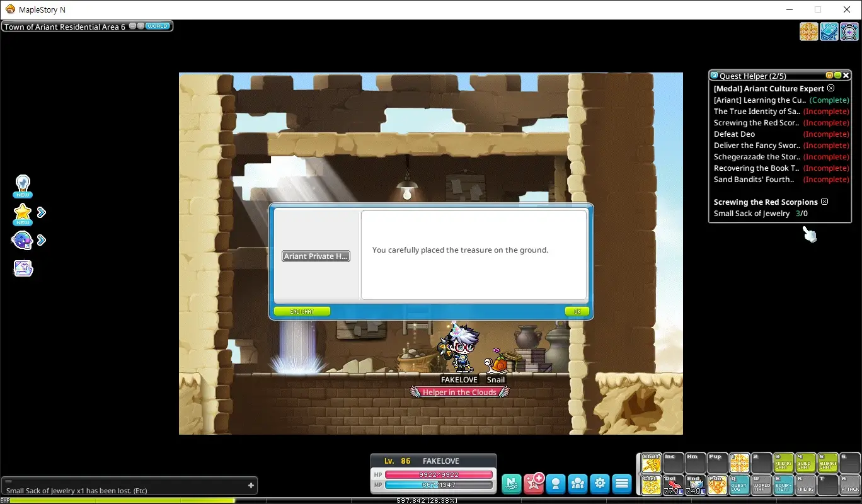Open the outfit card icon on the left
862x504 pixels.
23,268
